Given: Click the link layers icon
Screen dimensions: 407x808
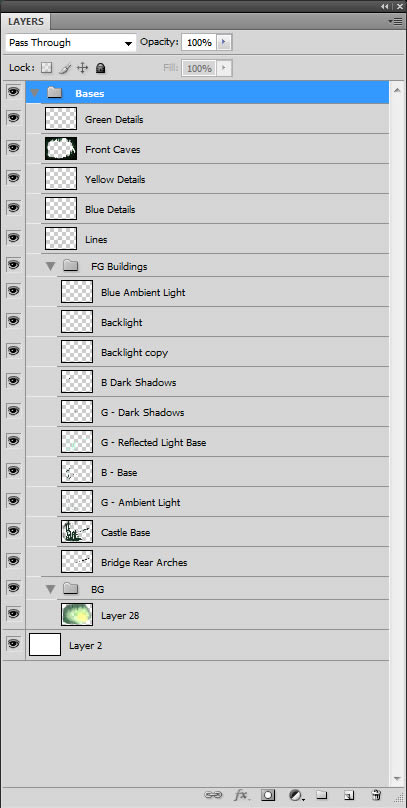Looking at the screenshot, I should tap(212, 794).
